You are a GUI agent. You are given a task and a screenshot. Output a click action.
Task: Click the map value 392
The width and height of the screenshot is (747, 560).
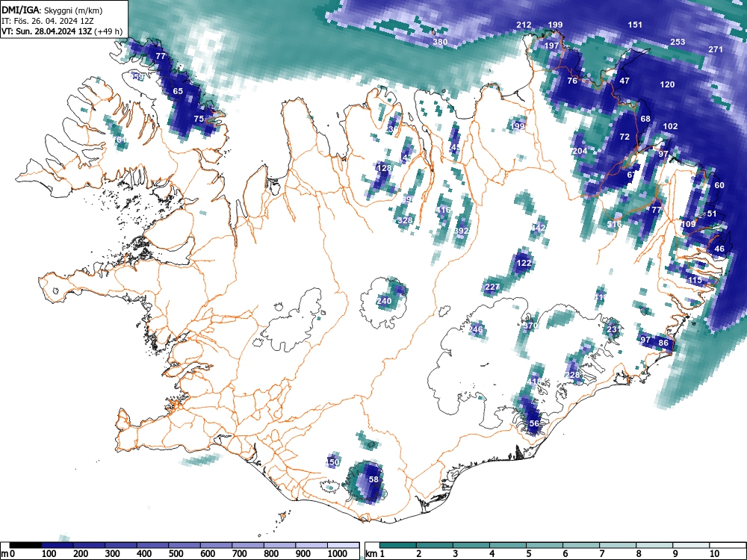click(461, 231)
